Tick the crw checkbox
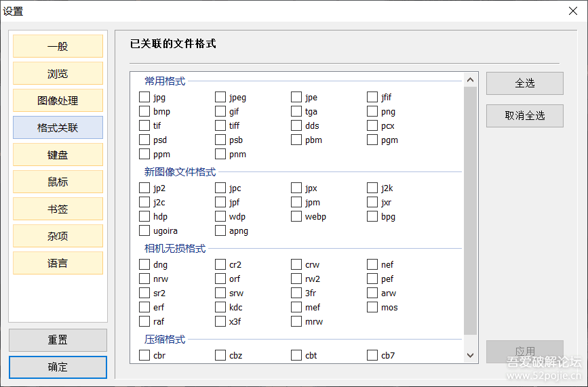Image resolution: width=588 pixels, height=387 pixels. (296, 264)
